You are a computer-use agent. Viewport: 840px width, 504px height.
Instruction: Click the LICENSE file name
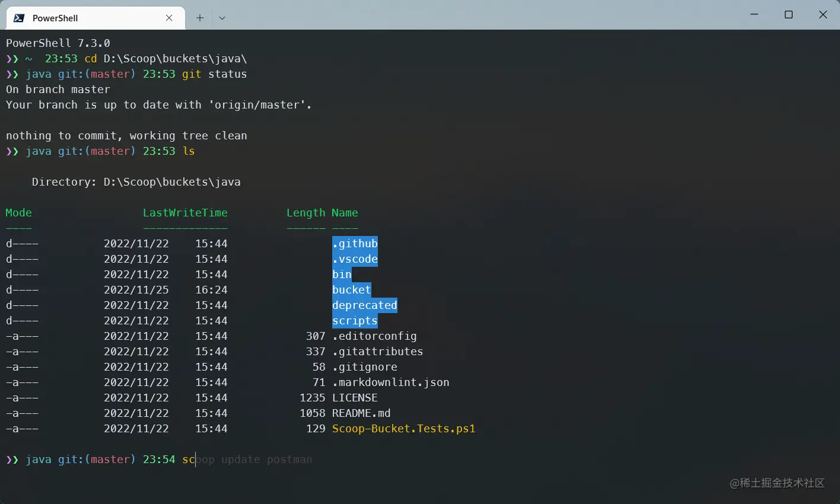point(355,398)
